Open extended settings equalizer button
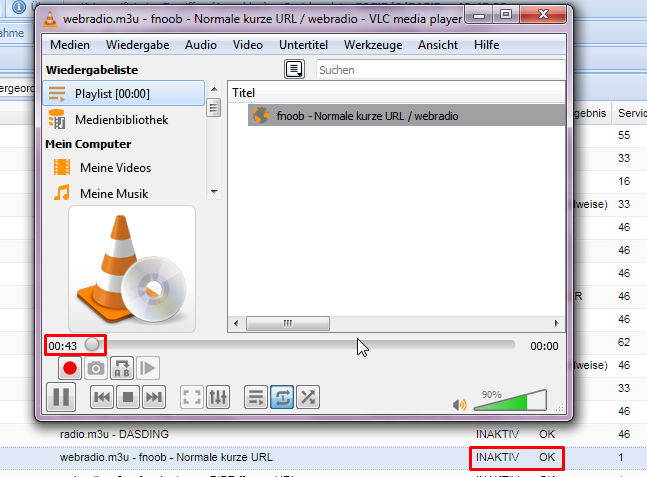647x477 pixels. 218,397
